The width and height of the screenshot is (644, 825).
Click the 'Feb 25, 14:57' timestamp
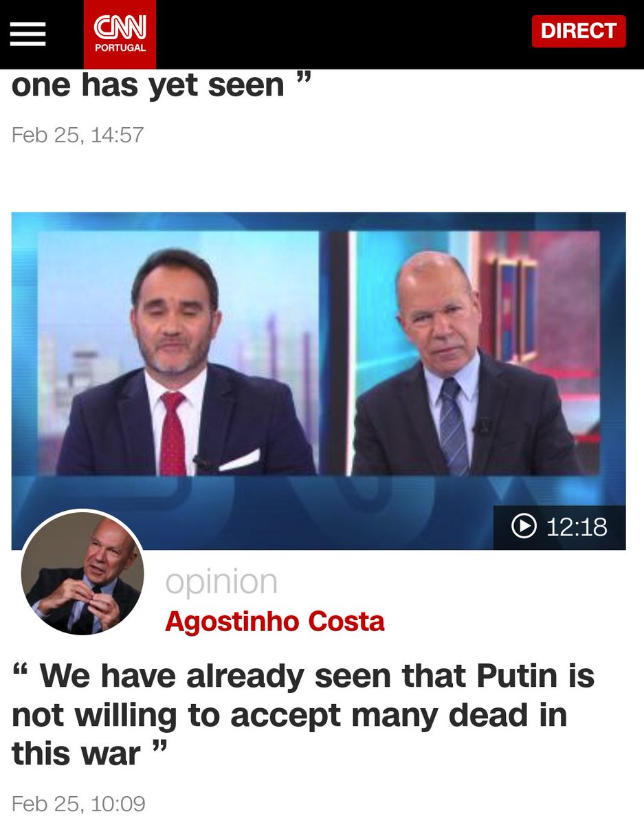click(x=78, y=134)
